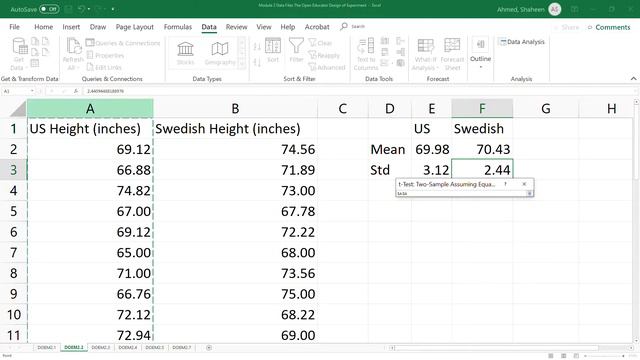The height and width of the screenshot is (360, 640).
Task: Switch to the Formulas tab
Action: click(178, 27)
